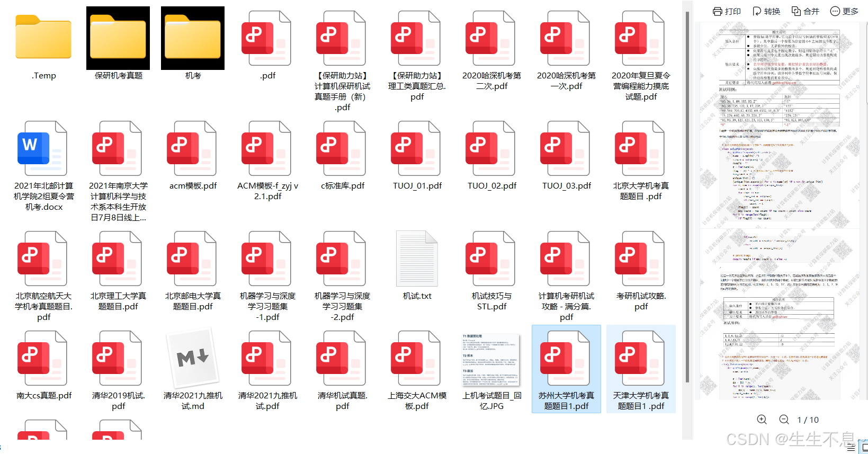Click the file name label .Temp
The height and width of the screenshot is (454, 868).
[43, 76]
